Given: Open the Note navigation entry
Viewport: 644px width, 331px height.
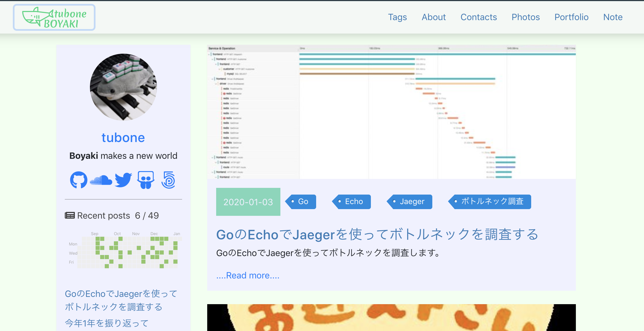Looking at the screenshot, I should 613,17.
